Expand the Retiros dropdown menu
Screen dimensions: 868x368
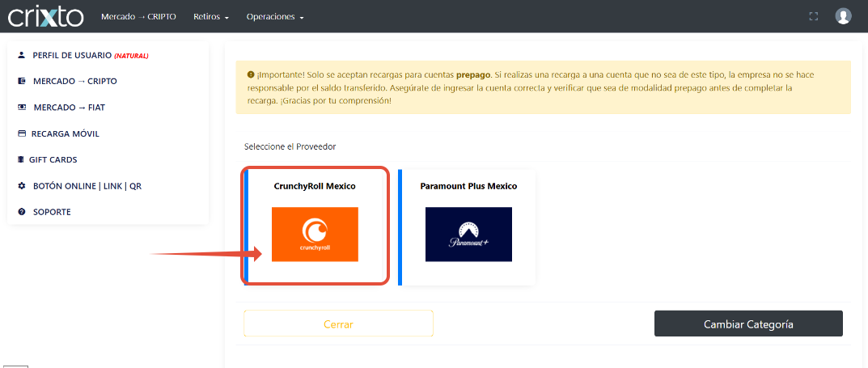pyautogui.click(x=211, y=17)
